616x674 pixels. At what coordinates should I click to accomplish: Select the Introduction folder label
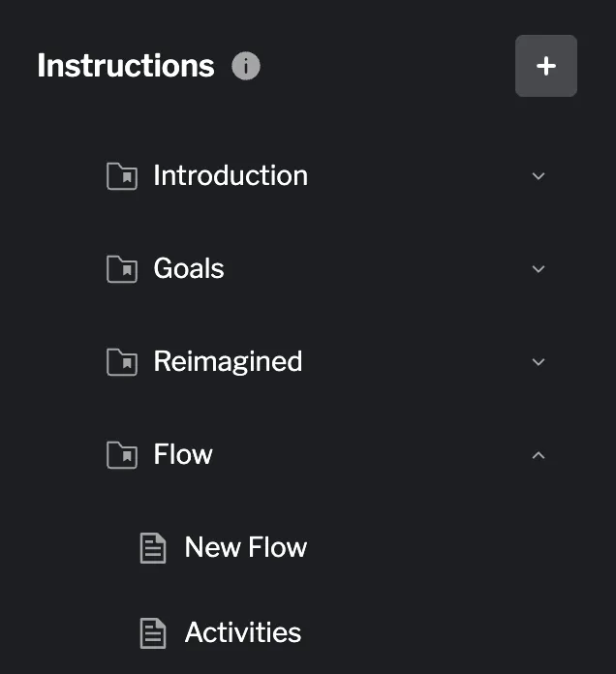231,176
